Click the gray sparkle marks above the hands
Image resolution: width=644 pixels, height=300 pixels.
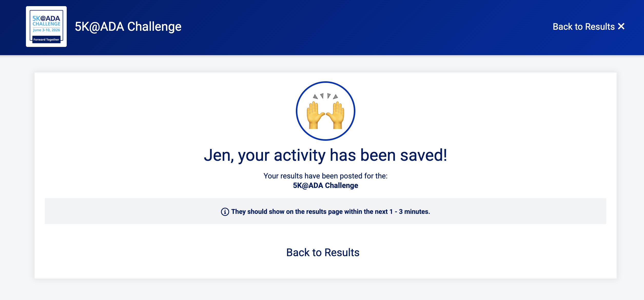tap(325, 96)
